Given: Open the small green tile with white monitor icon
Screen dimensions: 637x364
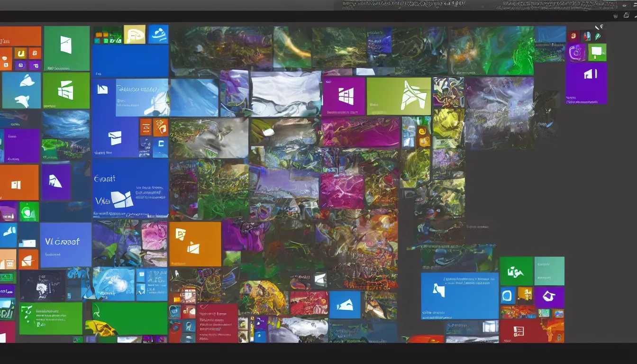Looking at the screenshot, I should (597, 52).
